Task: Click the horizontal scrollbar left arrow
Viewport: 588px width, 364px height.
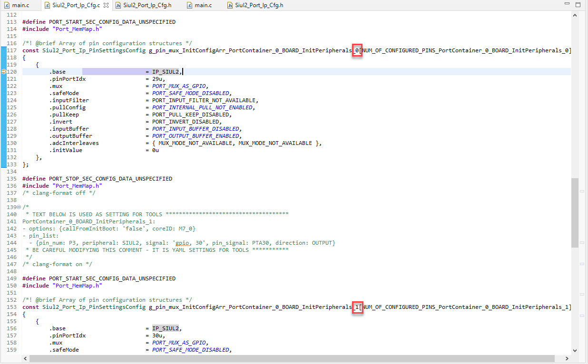Action: click(25, 358)
